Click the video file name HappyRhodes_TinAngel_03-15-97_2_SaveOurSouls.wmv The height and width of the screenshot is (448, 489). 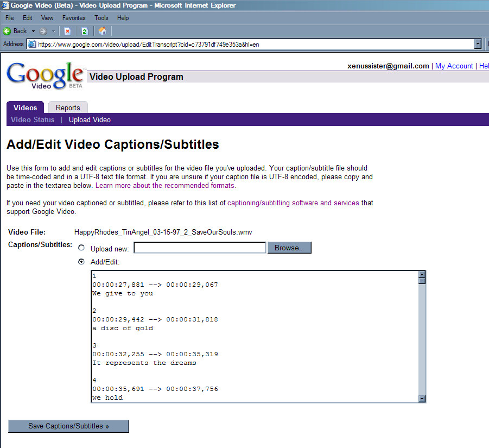tap(163, 232)
